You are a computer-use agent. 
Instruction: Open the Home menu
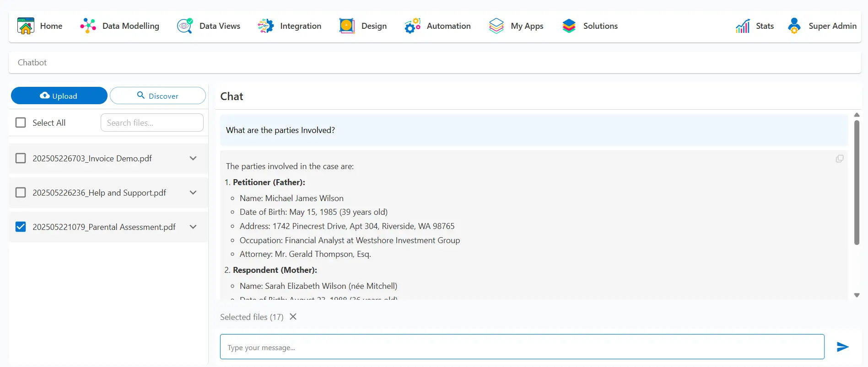(51, 26)
